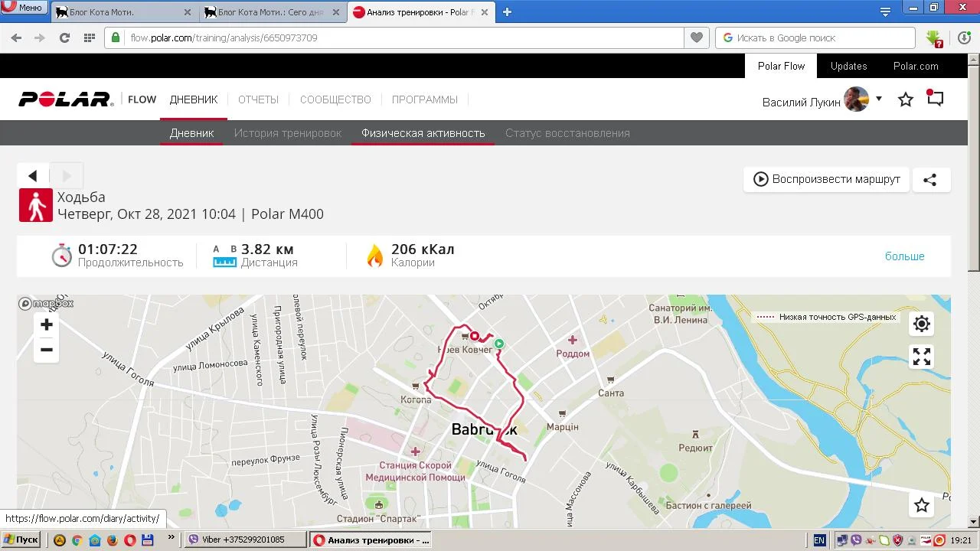Click the user profile avatar picture

pyautogui.click(x=856, y=99)
